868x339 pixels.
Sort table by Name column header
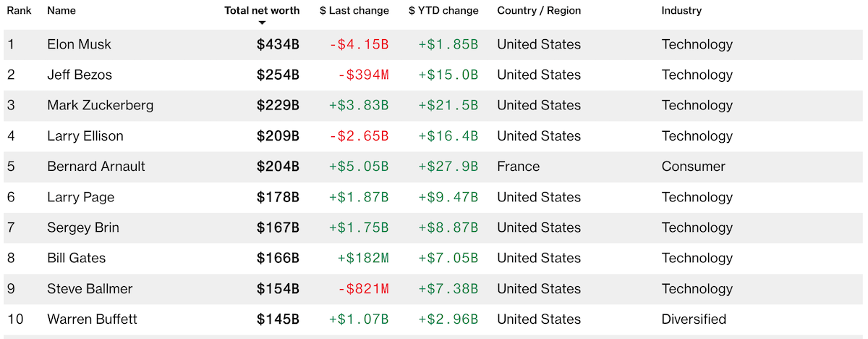pos(61,11)
